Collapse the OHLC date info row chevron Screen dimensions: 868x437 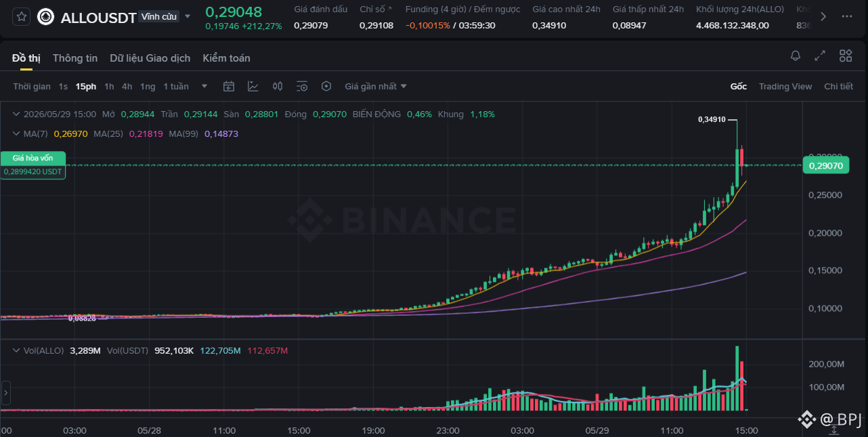click(18, 114)
